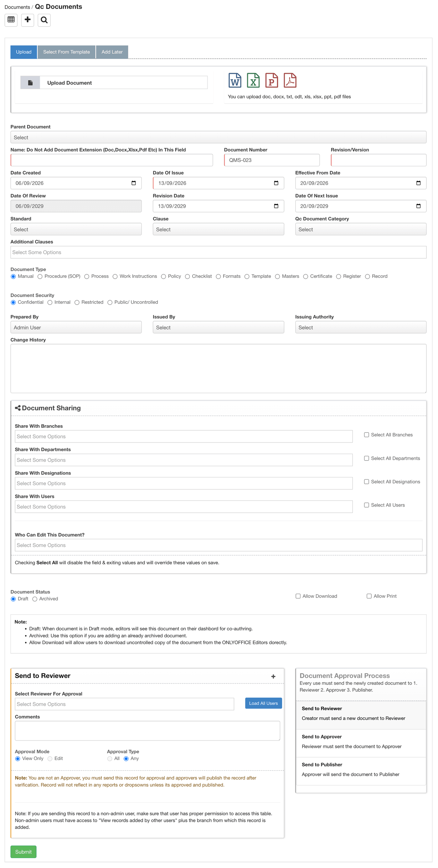Screen dimensions: 438x868
Task: Click the Word document file icon
Action: click(235, 80)
